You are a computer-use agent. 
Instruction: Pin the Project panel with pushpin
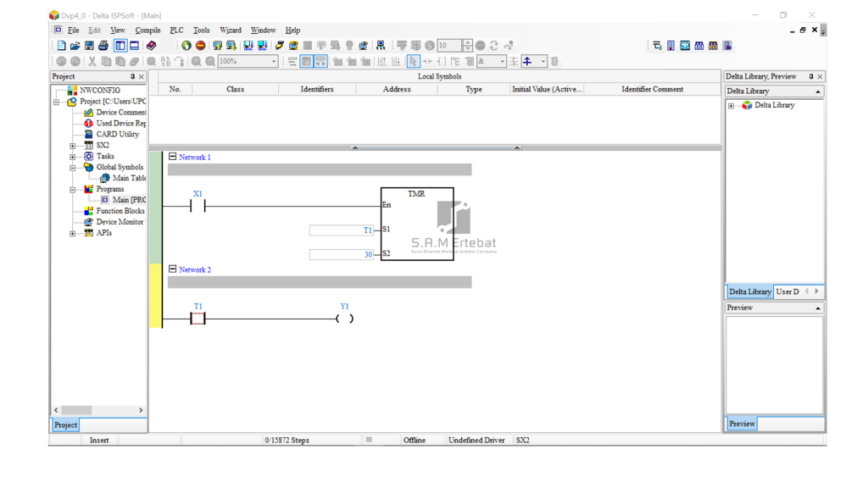pos(132,76)
